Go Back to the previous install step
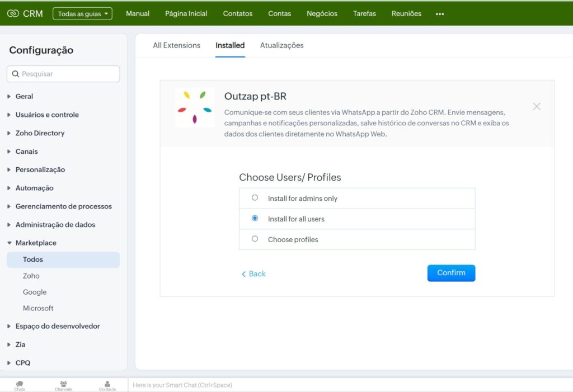Image resolution: width=573 pixels, height=392 pixels. [x=253, y=273]
